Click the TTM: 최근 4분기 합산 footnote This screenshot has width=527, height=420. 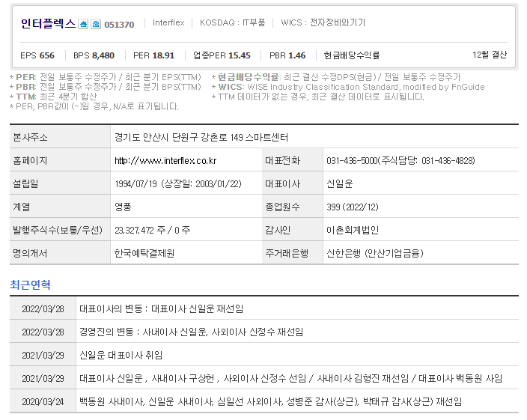(x=53, y=97)
